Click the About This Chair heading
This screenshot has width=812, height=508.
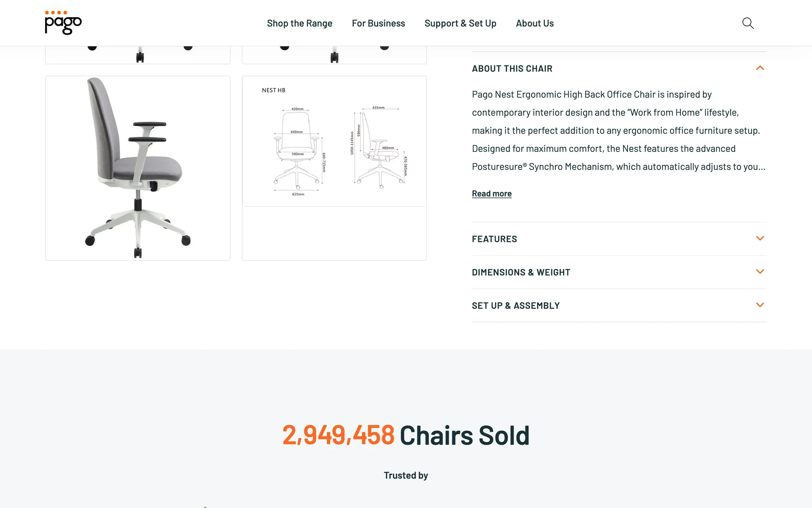click(x=512, y=68)
